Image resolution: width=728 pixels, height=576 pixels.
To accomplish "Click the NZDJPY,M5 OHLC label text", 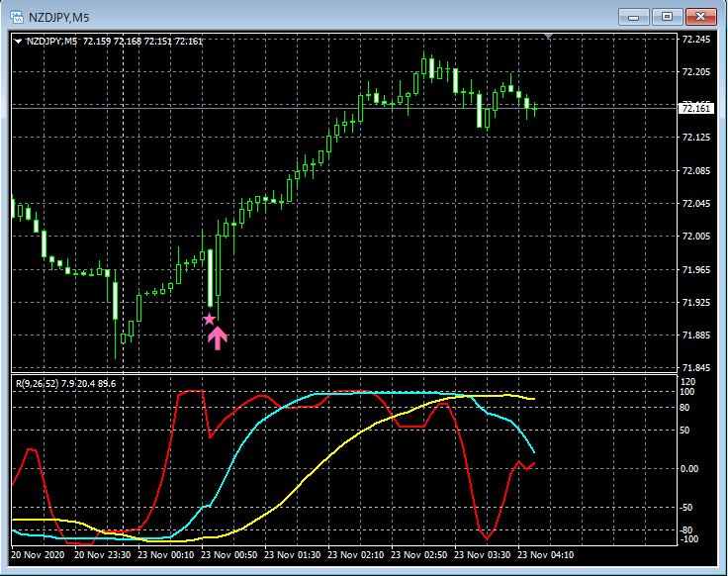I will point(114,42).
